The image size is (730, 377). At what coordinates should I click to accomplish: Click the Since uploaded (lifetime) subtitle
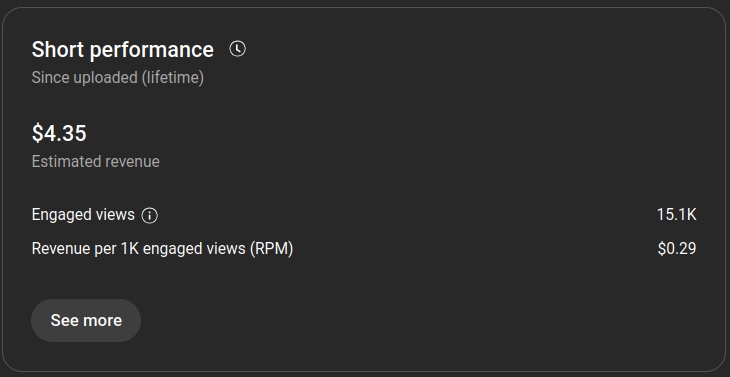point(118,77)
